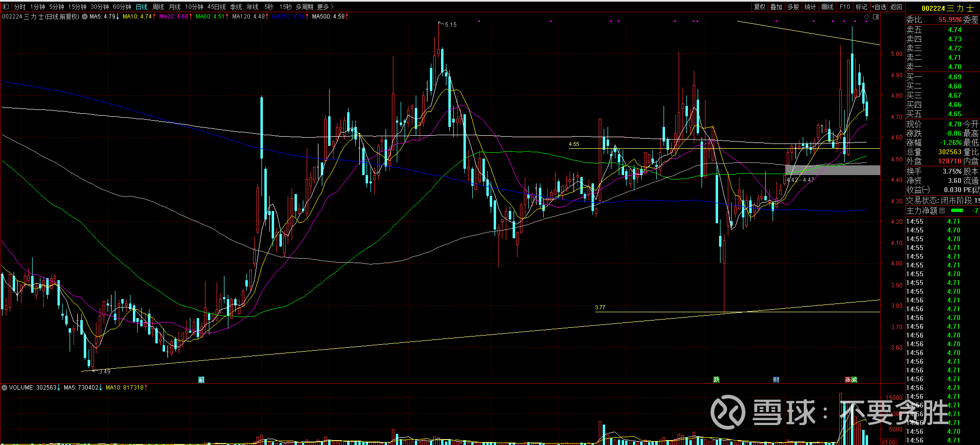Select the 60分钟 period
Viewport: 980px width, 445px height.
coord(122,7)
